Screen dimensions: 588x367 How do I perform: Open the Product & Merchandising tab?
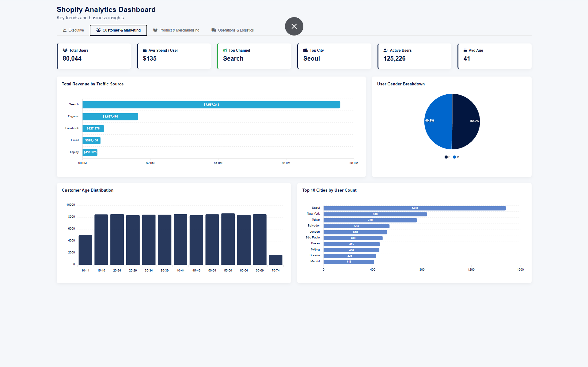(176, 30)
